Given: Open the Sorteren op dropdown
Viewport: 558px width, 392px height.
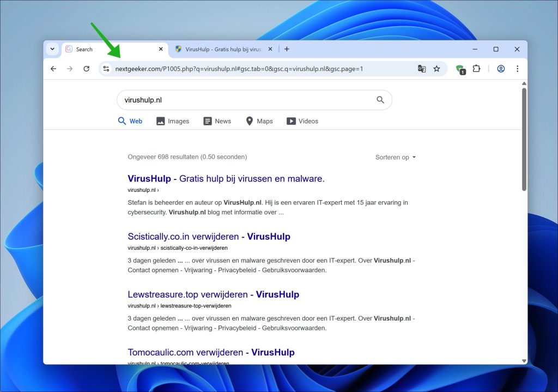Looking at the screenshot, I should tap(396, 158).
